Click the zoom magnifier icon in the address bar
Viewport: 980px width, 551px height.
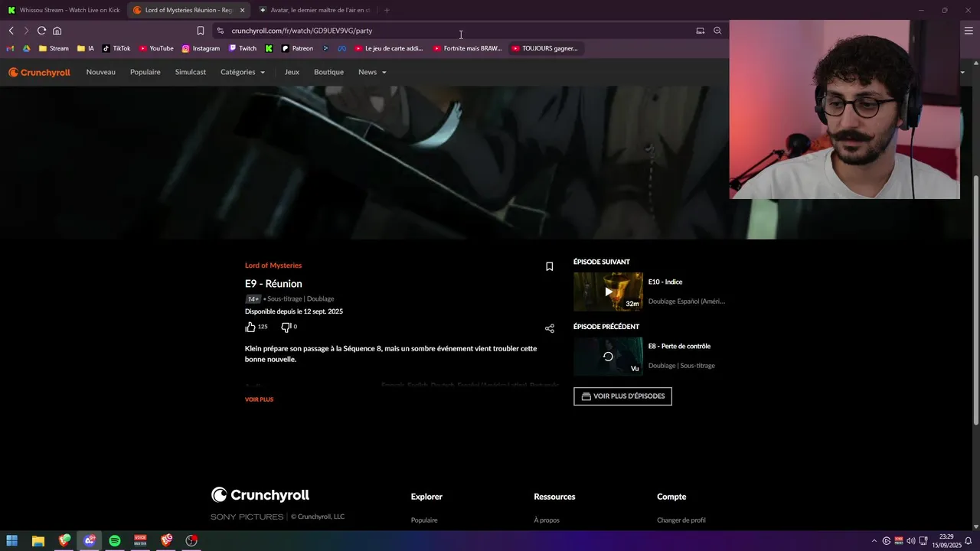[717, 31]
